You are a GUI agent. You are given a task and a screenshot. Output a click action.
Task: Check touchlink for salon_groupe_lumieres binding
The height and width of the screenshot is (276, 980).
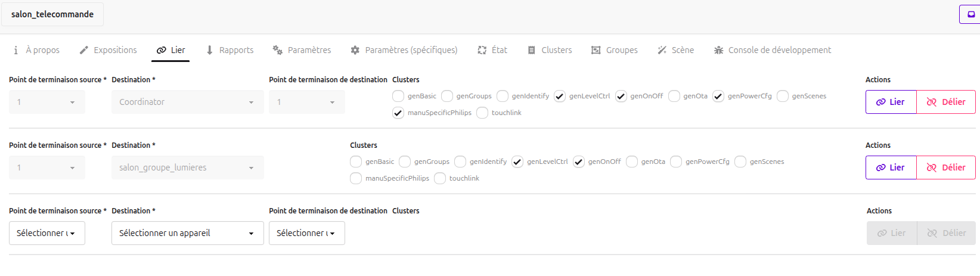point(440,179)
